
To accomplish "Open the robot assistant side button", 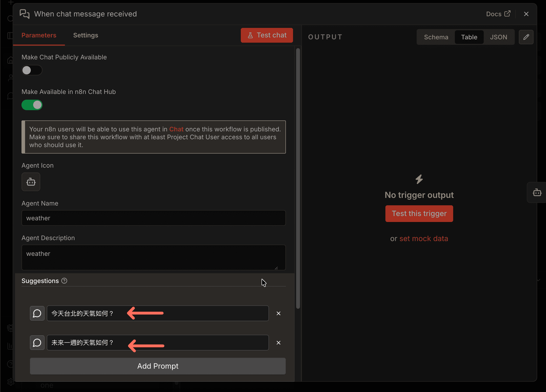I will click(537, 193).
